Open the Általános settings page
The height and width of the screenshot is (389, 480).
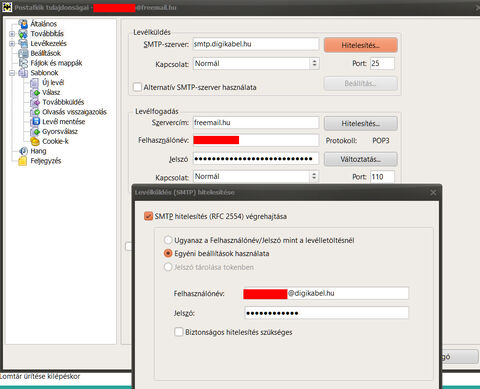tap(44, 24)
